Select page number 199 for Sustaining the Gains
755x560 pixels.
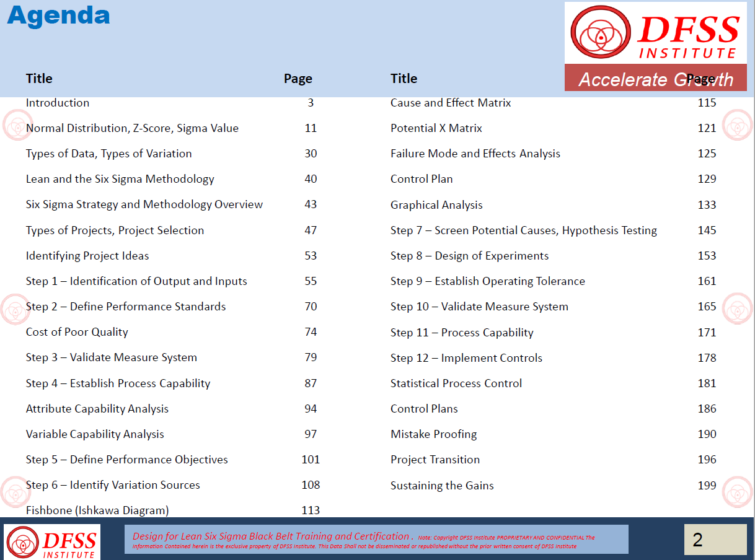(x=707, y=486)
